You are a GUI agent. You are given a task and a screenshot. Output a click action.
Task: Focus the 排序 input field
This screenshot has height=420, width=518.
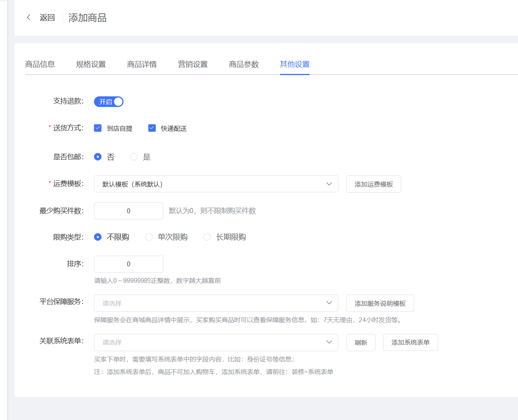click(129, 264)
